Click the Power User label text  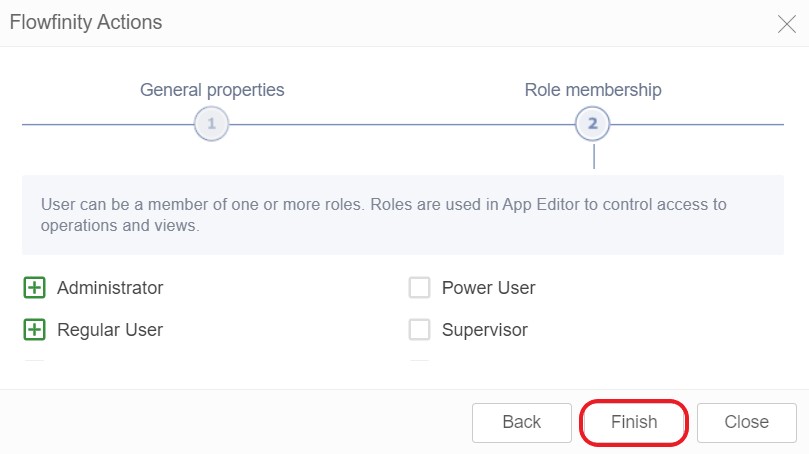pyautogui.click(x=488, y=288)
